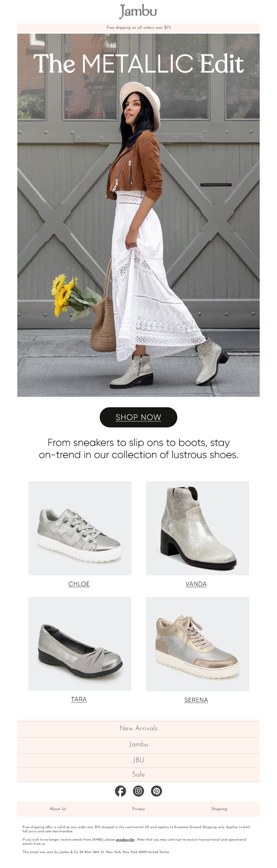Select New Arrivals in footer menu

point(138,728)
